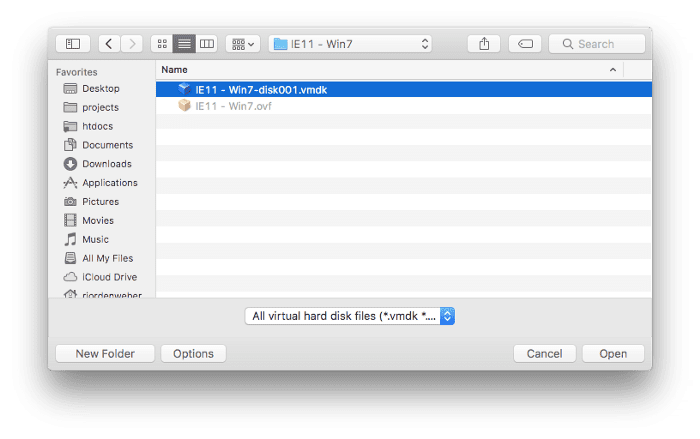This screenshot has height=439, width=700.
Task: Open the item arrangement dropdown
Action: 242,44
